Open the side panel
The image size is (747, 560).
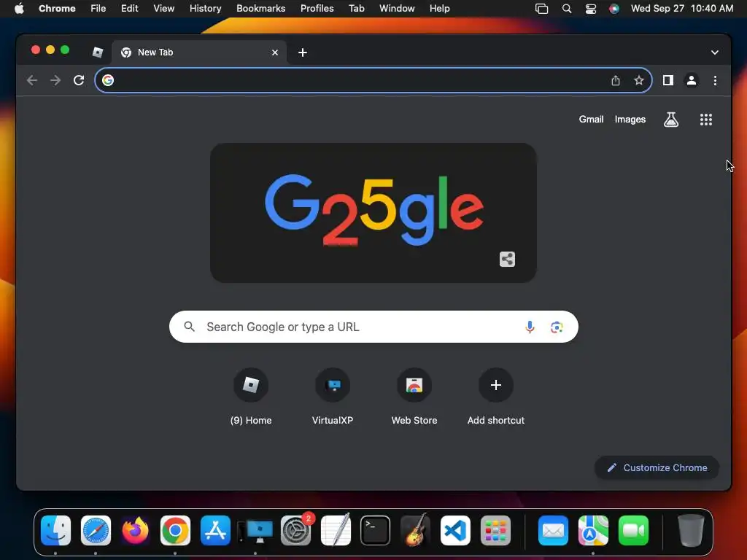668,80
